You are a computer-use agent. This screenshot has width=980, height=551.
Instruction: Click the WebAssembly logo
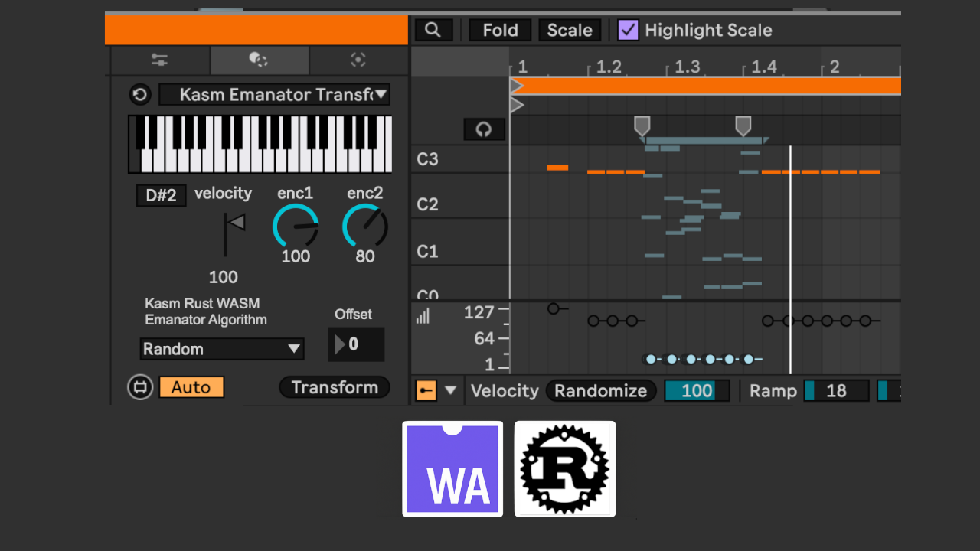(x=452, y=468)
